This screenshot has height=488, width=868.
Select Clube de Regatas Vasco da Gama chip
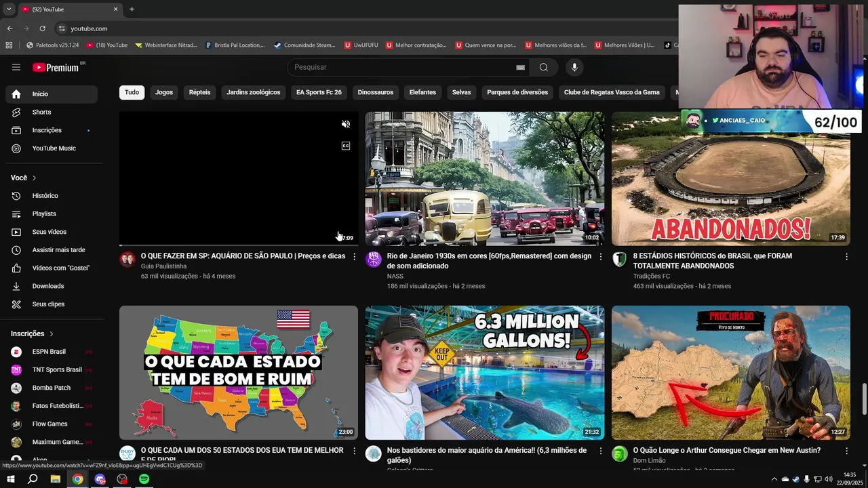612,92
